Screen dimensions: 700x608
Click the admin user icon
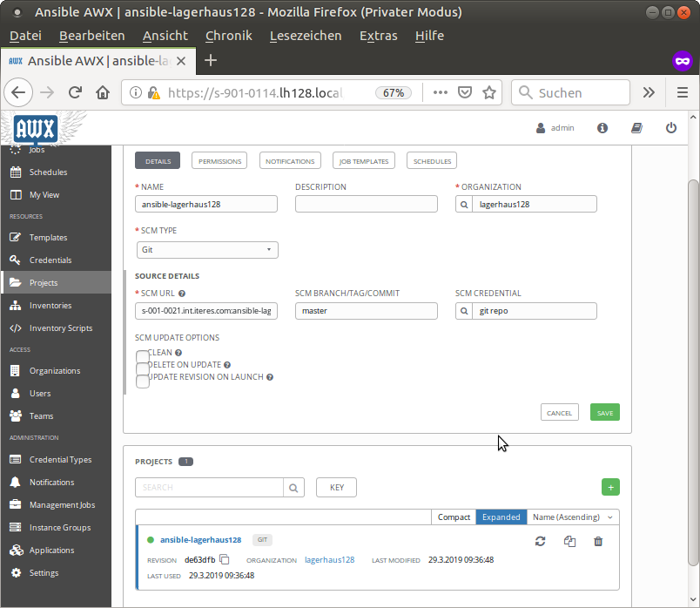(x=541, y=128)
